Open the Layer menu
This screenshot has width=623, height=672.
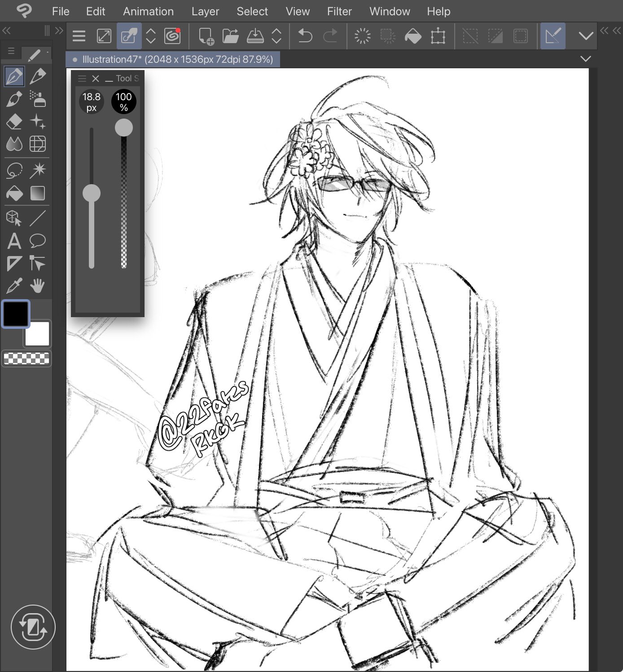[205, 11]
